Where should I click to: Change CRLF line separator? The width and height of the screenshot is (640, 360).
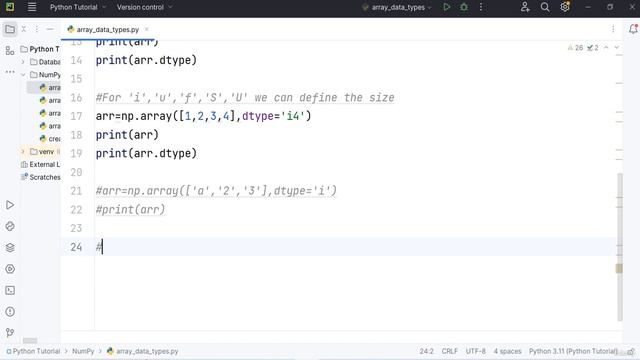point(449,351)
